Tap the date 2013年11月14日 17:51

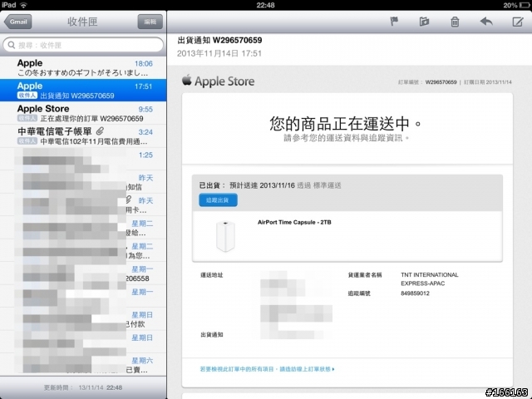click(x=219, y=53)
